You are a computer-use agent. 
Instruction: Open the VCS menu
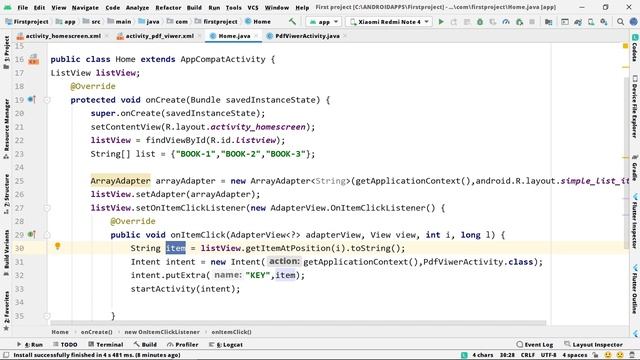click(253, 7)
